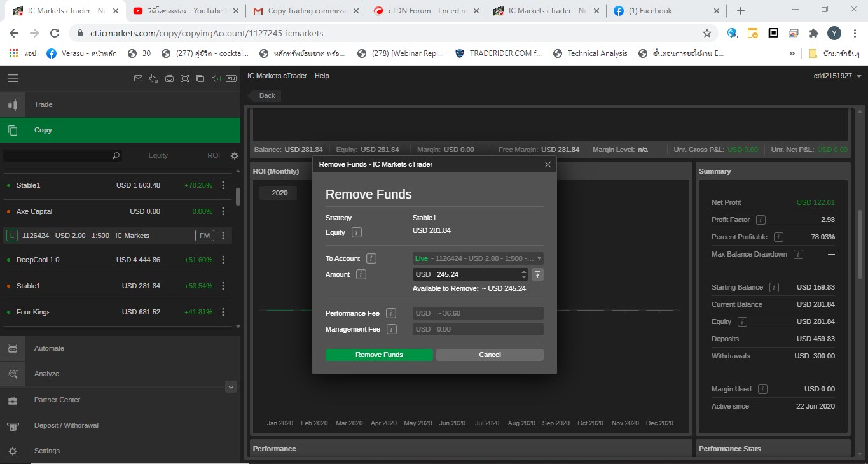Open the Trade section
Screen dimensions: 868x464
pos(120,104)
